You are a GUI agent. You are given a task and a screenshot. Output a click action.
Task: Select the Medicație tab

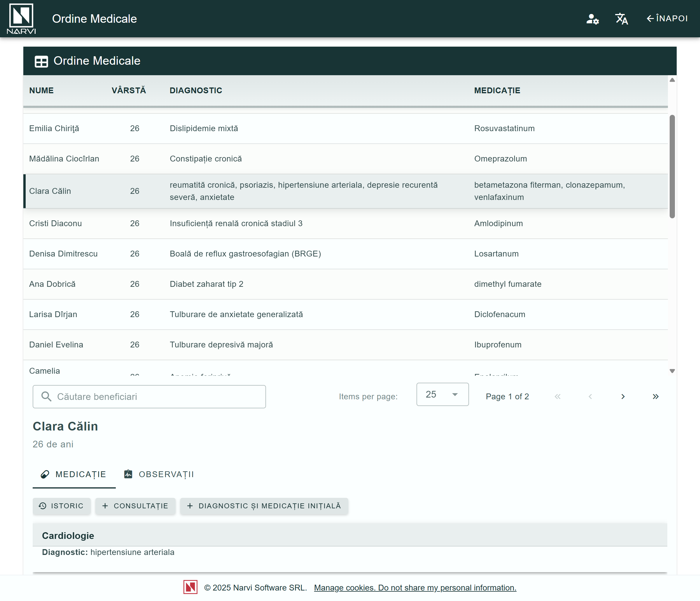tap(74, 475)
